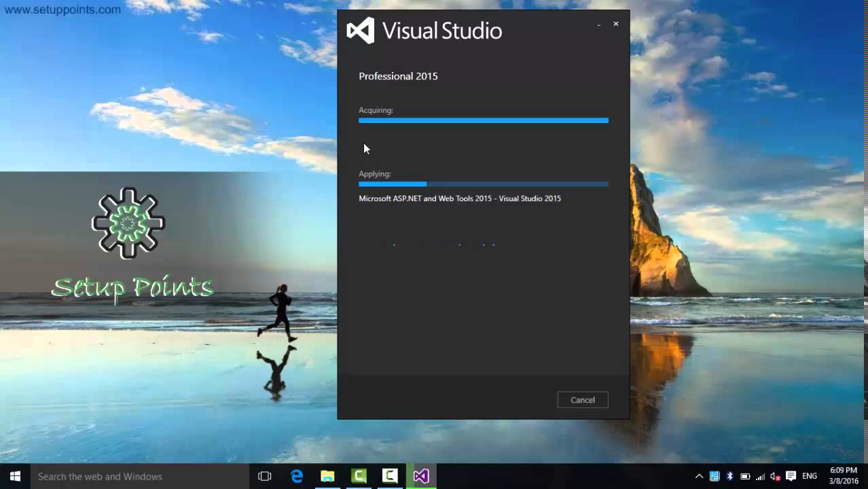Cancel the Visual Studio installation
Screen dimensions: 868x489
coord(583,400)
